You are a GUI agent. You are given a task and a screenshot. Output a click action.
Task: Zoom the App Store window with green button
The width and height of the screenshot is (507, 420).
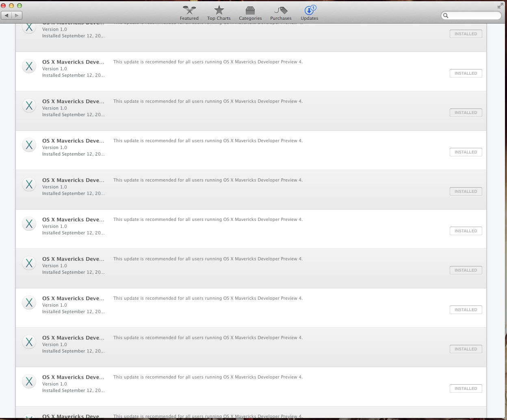coord(19,6)
